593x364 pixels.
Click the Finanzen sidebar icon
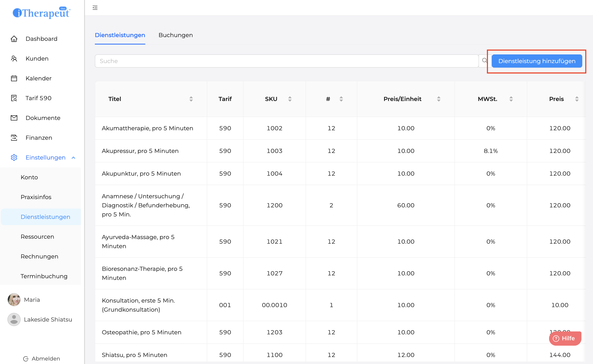coord(14,137)
